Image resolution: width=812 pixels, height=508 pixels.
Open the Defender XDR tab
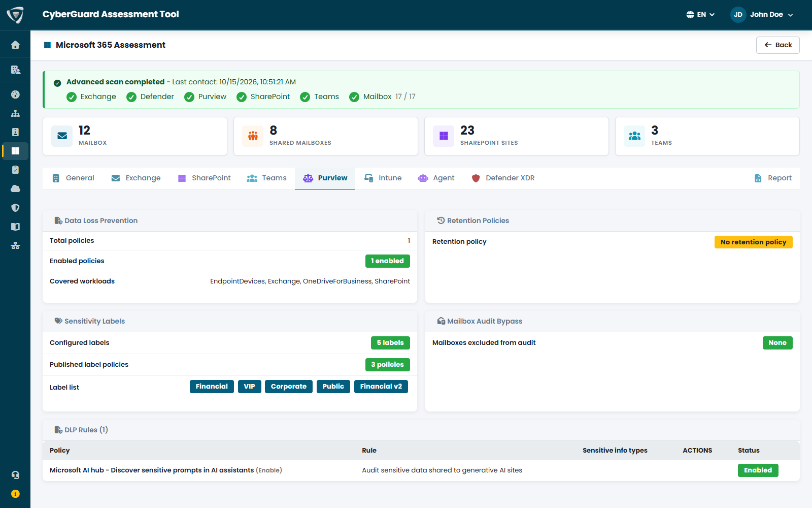503,178
